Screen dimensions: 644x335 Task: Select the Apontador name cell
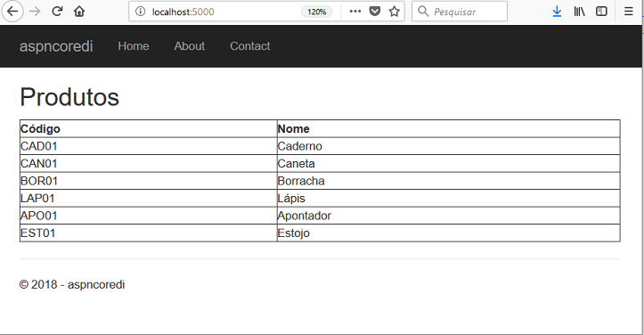click(449, 216)
